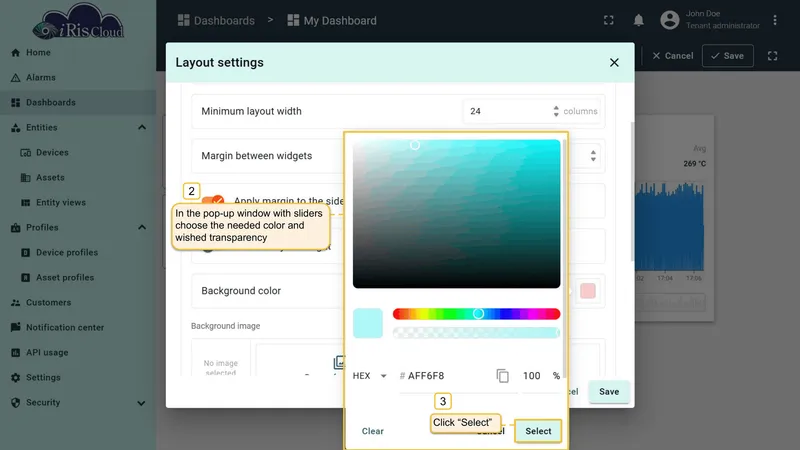Open Notification center
This screenshot has height=450, width=800.
tap(65, 328)
